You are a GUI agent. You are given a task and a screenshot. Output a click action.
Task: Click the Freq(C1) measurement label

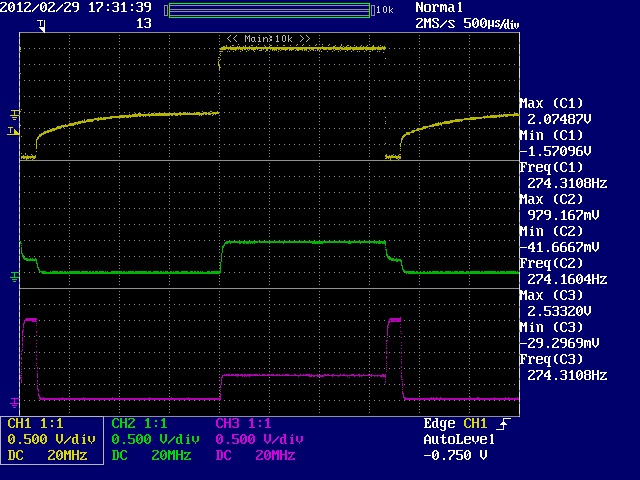[551, 167]
